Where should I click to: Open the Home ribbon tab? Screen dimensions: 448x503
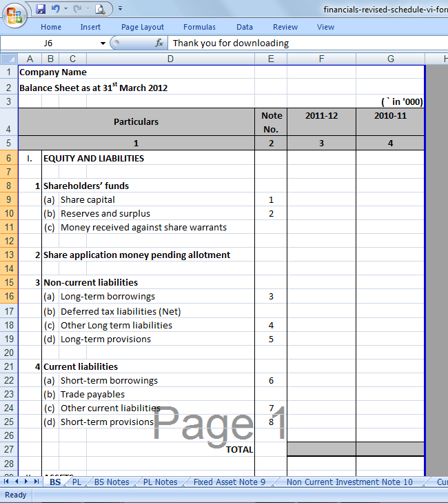point(51,27)
